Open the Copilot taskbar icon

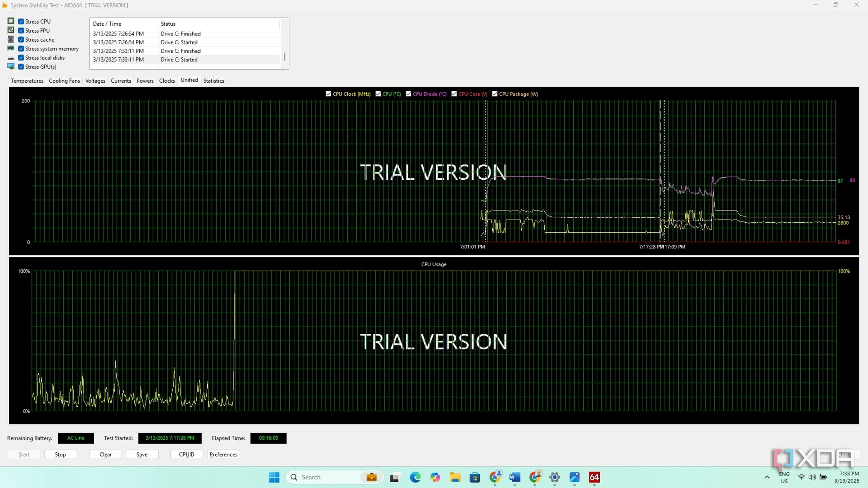coord(435,478)
